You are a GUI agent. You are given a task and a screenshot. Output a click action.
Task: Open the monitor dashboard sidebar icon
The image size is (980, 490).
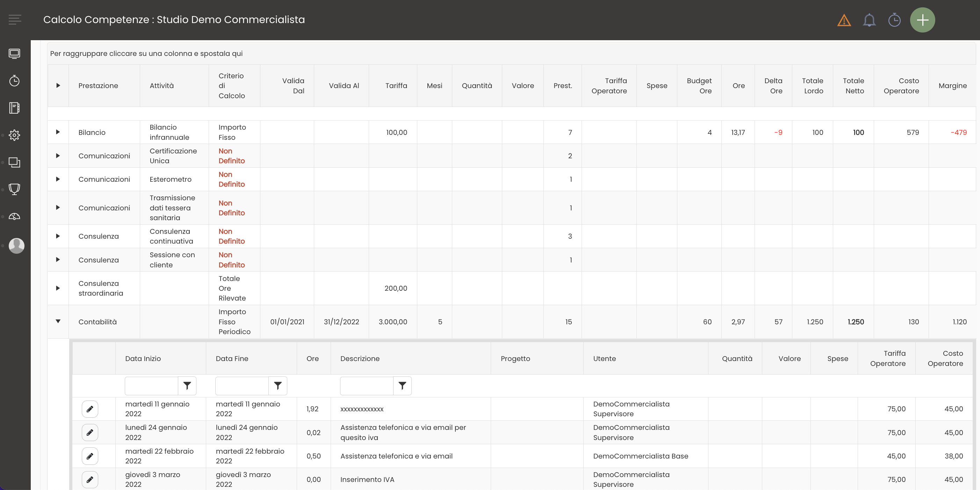[x=14, y=53]
